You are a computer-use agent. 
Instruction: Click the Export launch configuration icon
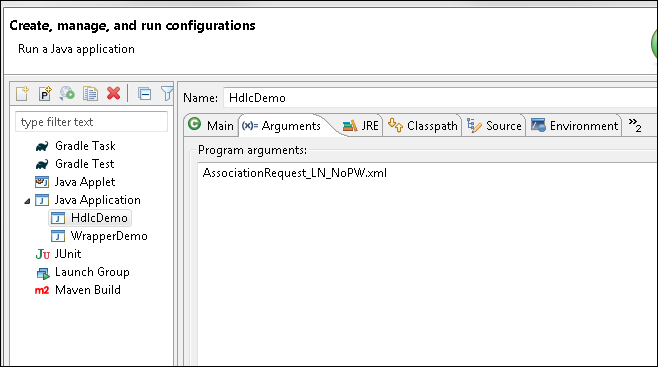(67, 94)
